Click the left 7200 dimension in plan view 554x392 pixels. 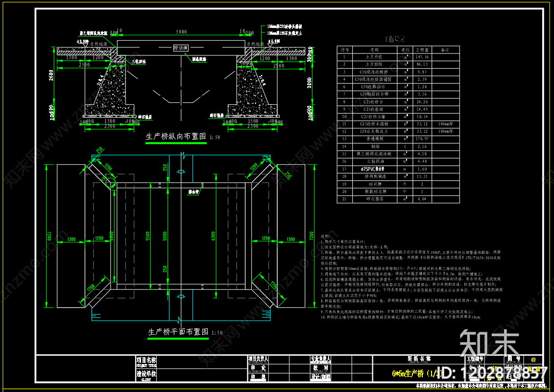pyautogui.click(x=49, y=237)
